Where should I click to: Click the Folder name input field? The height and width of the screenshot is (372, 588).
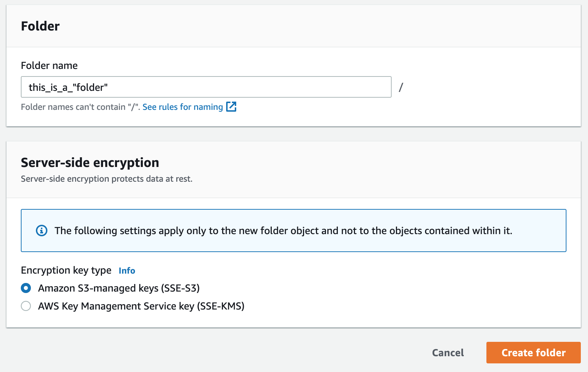pos(206,87)
